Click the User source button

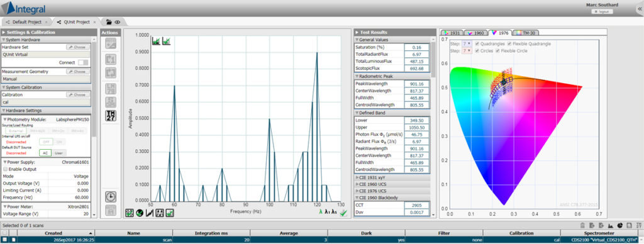[59, 153]
